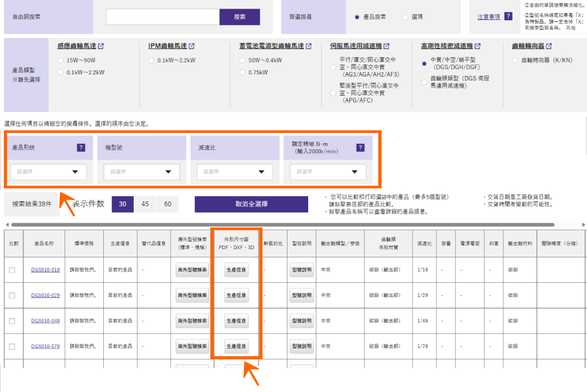The width and height of the screenshot is (587, 392).
Task: Expand the 機型號 dropdown
Action: coord(141,172)
